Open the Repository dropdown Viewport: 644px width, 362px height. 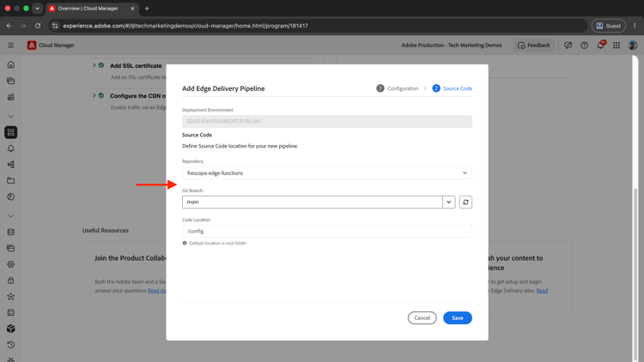click(327, 172)
